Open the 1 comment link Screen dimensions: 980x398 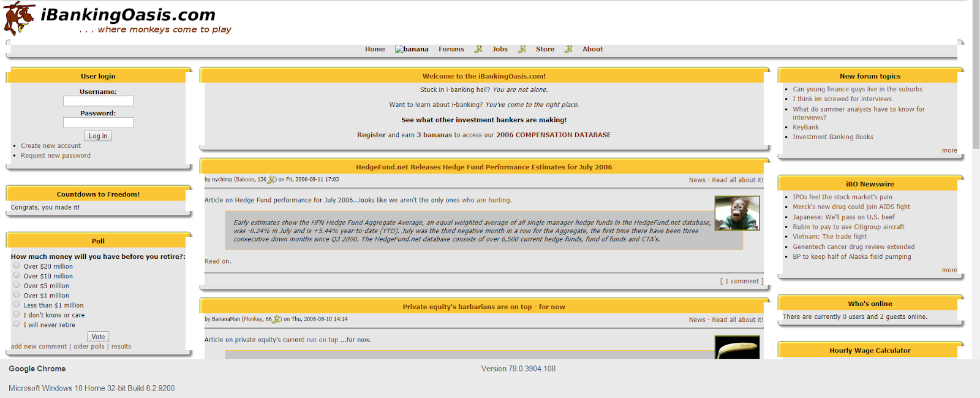742,281
